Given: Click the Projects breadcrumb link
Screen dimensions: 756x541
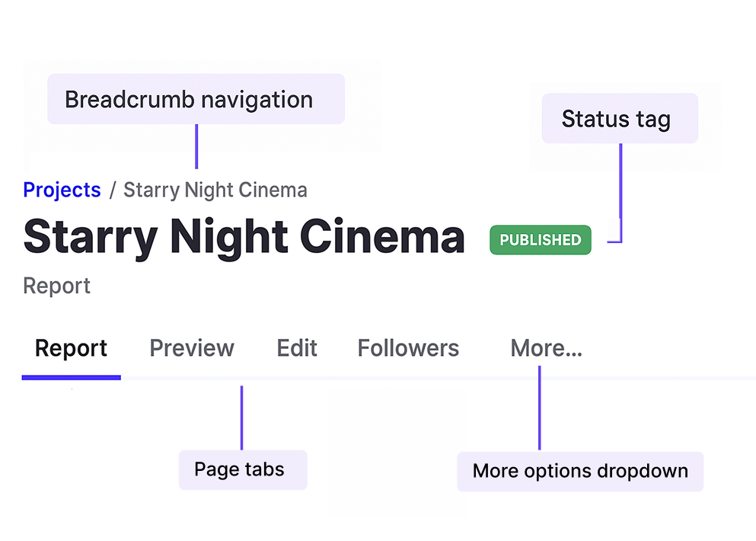Looking at the screenshot, I should click(x=62, y=190).
